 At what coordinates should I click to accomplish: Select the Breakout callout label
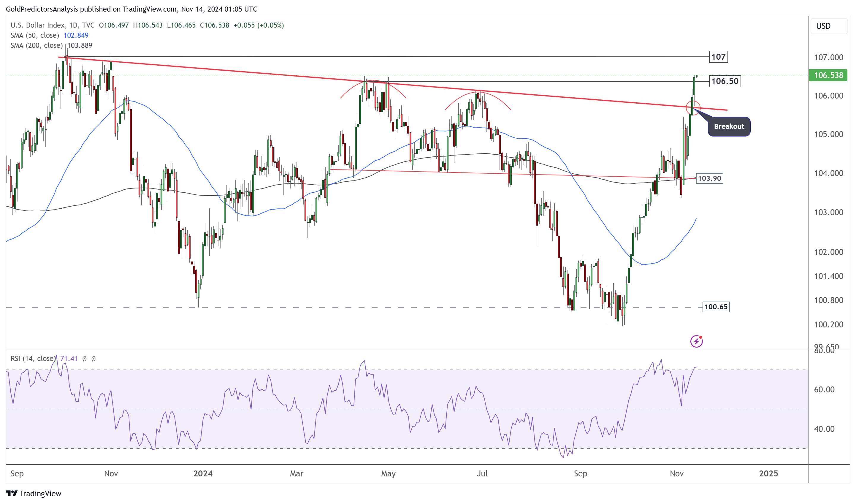(x=729, y=126)
